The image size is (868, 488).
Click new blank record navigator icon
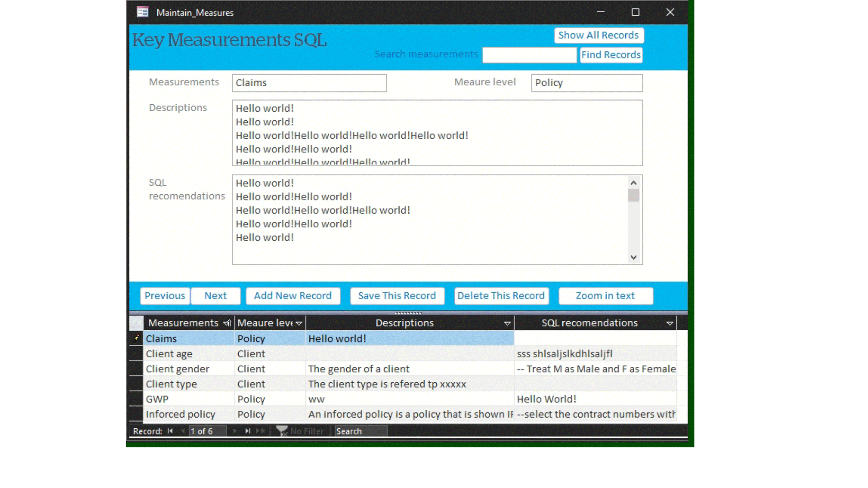(261, 431)
